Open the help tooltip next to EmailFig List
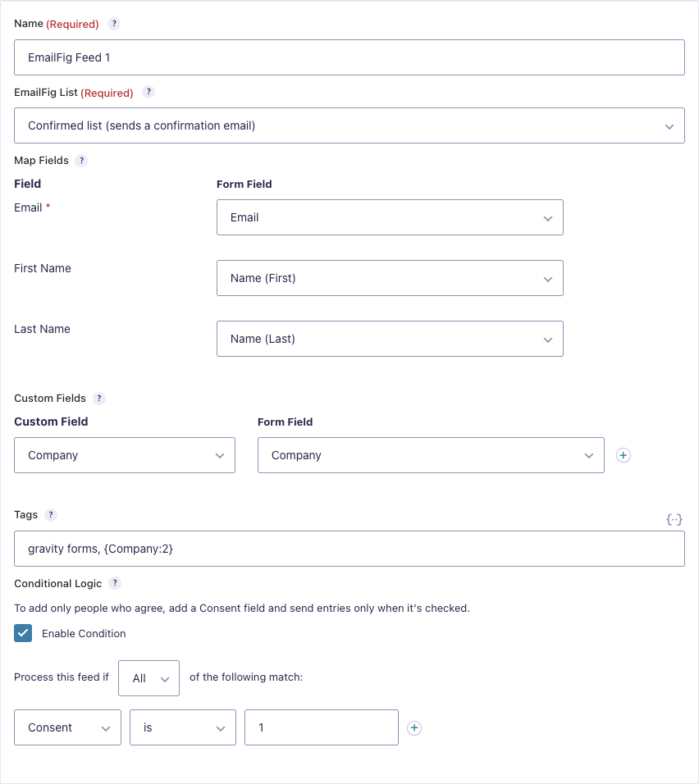Screen dimensions: 699x784 coord(148,92)
